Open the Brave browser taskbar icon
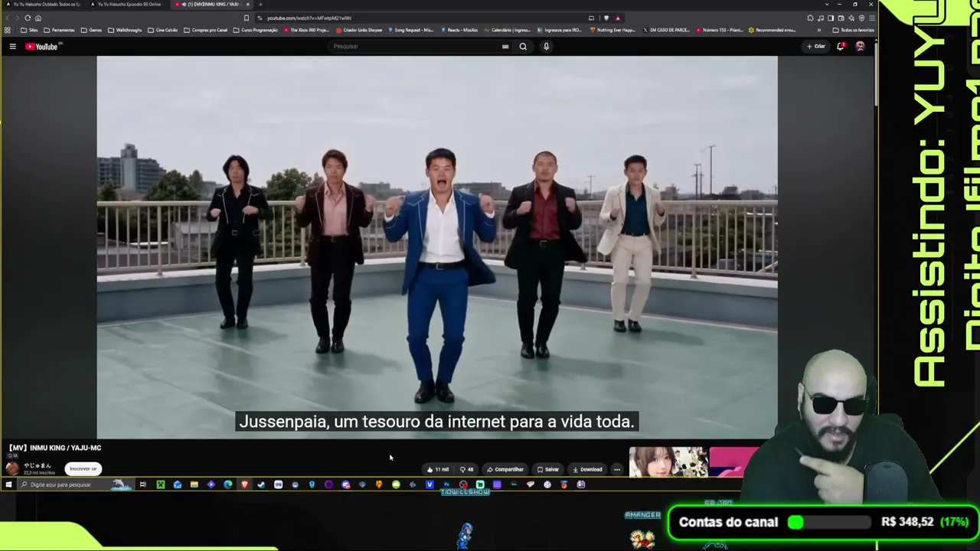This screenshot has width=980, height=551. (244, 484)
